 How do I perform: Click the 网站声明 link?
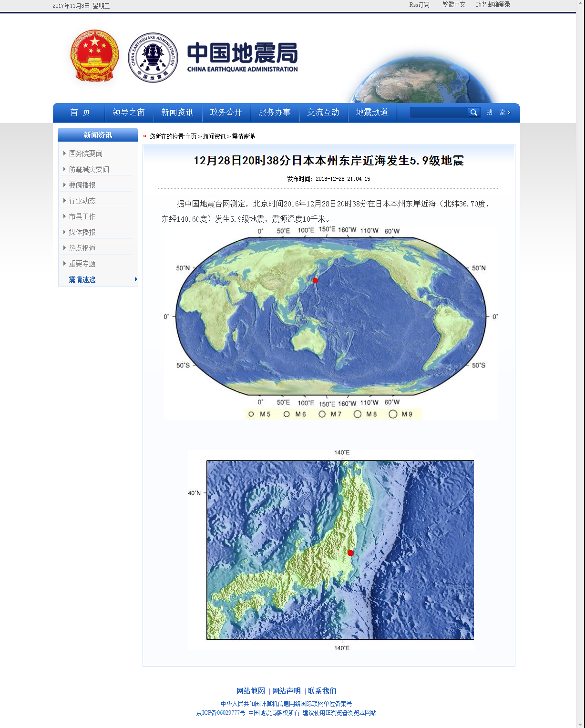pos(286,691)
